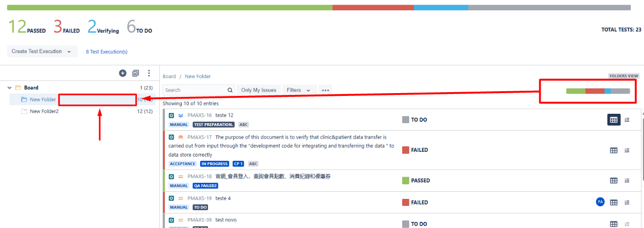The width and height of the screenshot is (644, 228).
Task: Click the search magnifier icon
Action: click(230, 90)
